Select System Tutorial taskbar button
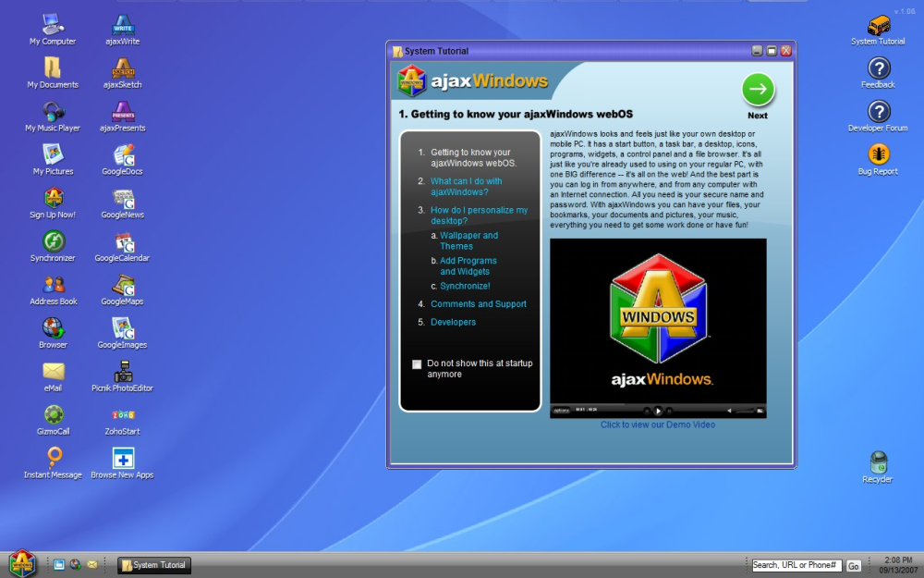The image size is (924, 578). click(153, 565)
